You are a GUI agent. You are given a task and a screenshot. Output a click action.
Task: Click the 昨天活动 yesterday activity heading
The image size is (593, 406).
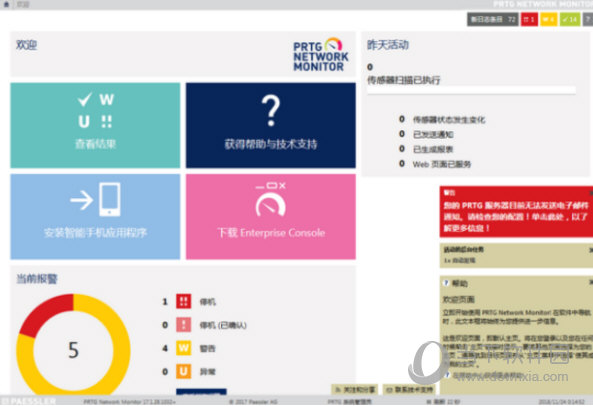click(x=388, y=45)
